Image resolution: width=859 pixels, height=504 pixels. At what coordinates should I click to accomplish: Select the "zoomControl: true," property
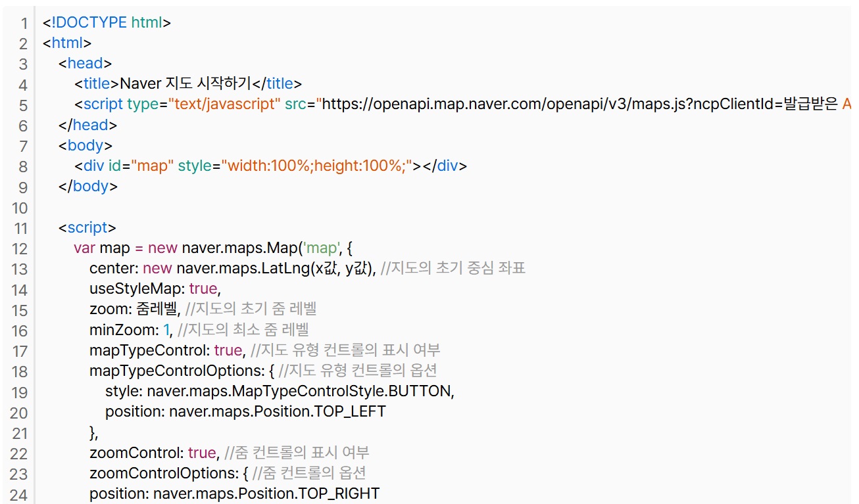pos(155,453)
